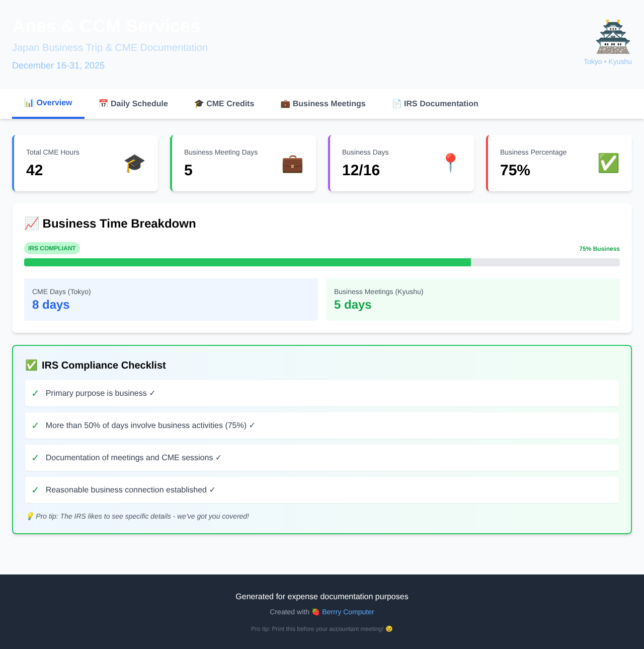Click the graduation cap icon in Total CME Hours

click(134, 164)
